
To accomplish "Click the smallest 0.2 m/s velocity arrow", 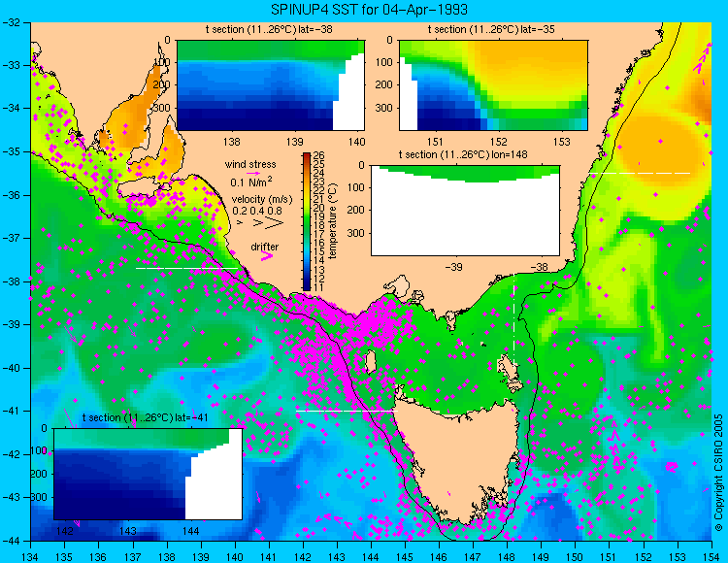I will pyautogui.click(x=240, y=223).
